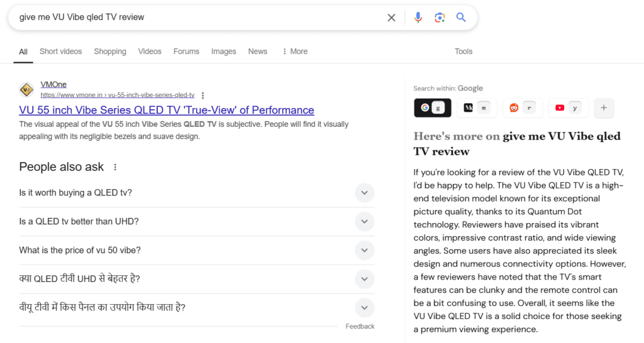
Task: Click the vmone.in URL breadcrumb
Action: pos(118,95)
